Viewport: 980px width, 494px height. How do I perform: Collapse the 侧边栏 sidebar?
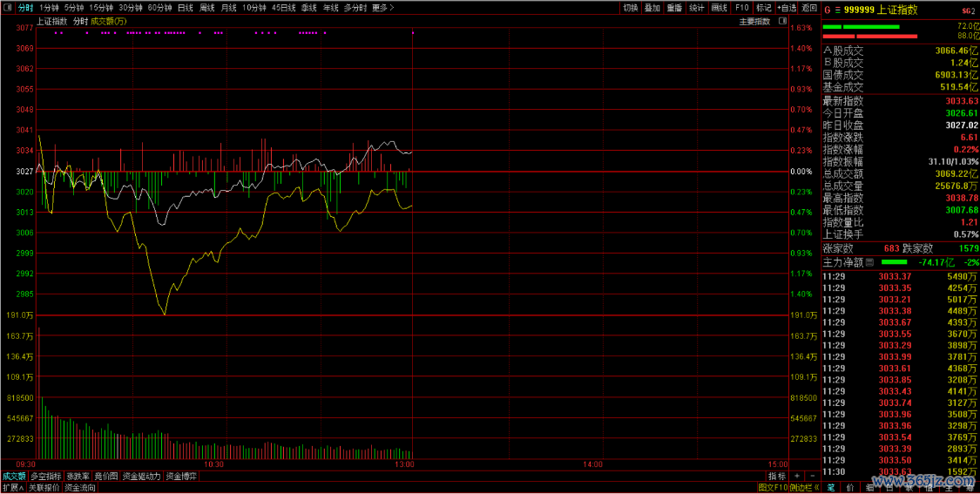804,488
